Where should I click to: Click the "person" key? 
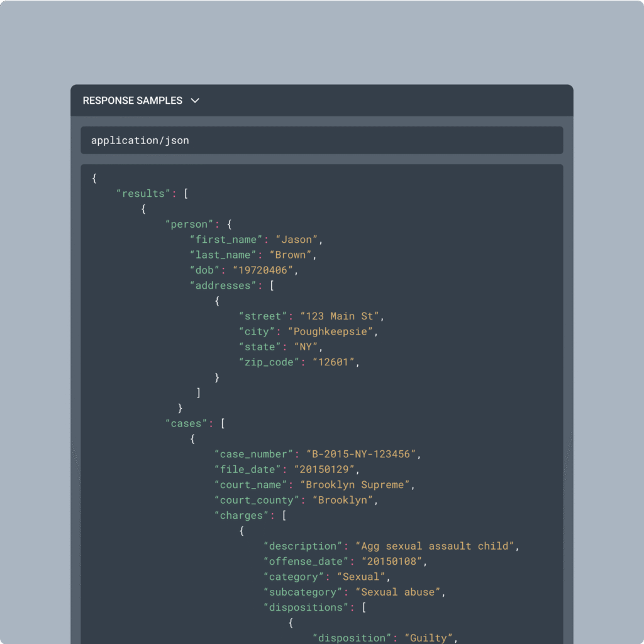(x=189, y=225)
